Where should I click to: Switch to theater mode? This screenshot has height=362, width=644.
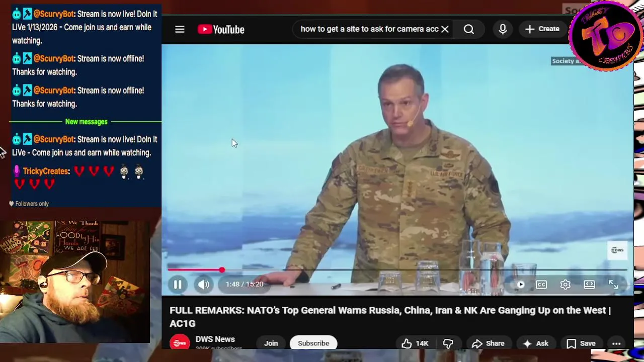tap(589, 285)
